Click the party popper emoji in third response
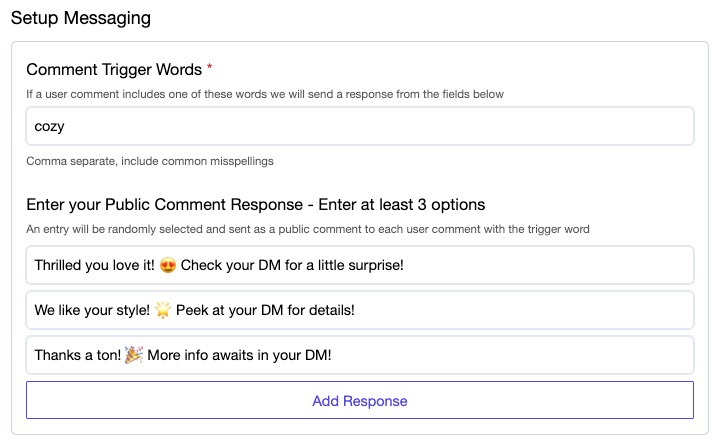 133,355
